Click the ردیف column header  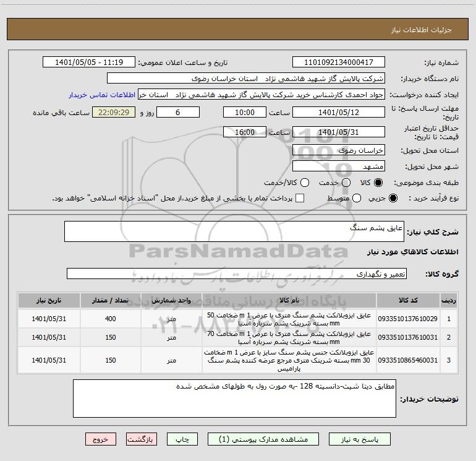(449, 300)
